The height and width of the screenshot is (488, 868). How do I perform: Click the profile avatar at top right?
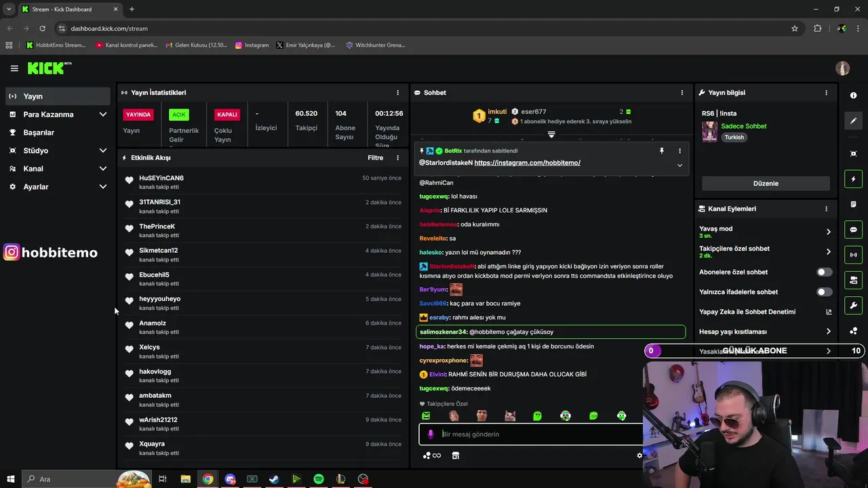point(843,68)
